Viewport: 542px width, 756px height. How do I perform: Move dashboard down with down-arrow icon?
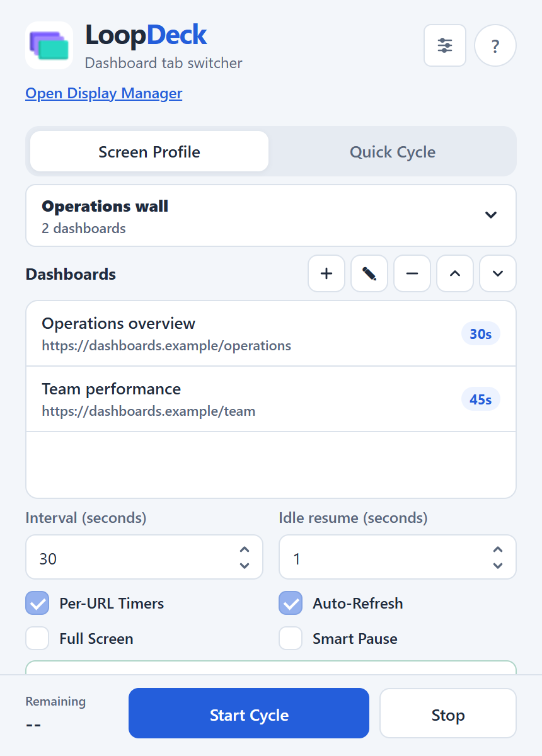click(498, 273)
